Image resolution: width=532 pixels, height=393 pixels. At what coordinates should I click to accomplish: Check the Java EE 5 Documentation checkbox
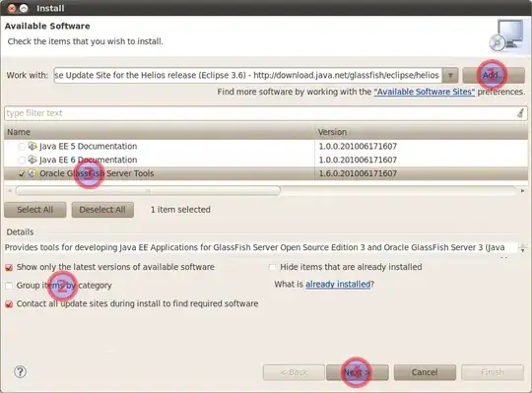22,147
